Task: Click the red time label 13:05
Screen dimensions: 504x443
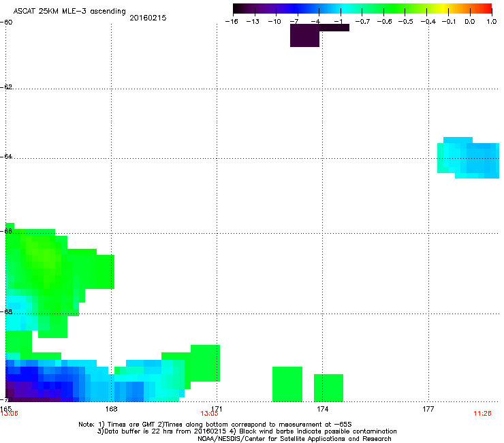Action: pos(209,414)
